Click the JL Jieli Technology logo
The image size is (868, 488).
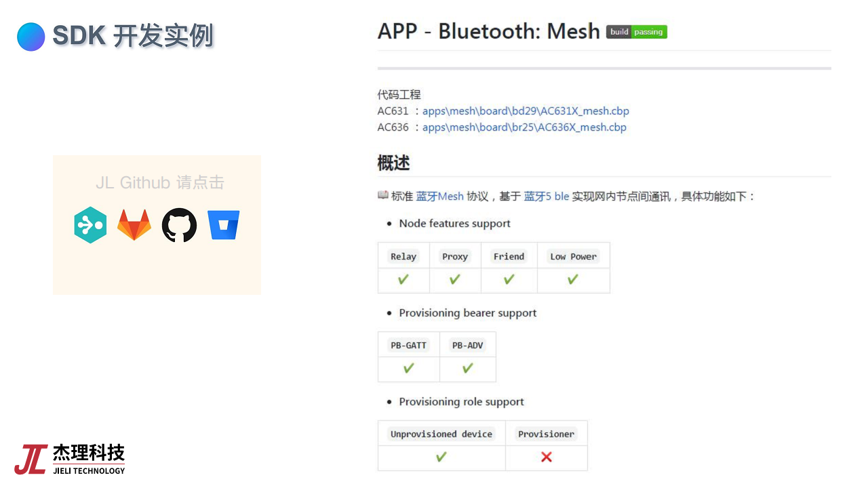coord(70,459)
